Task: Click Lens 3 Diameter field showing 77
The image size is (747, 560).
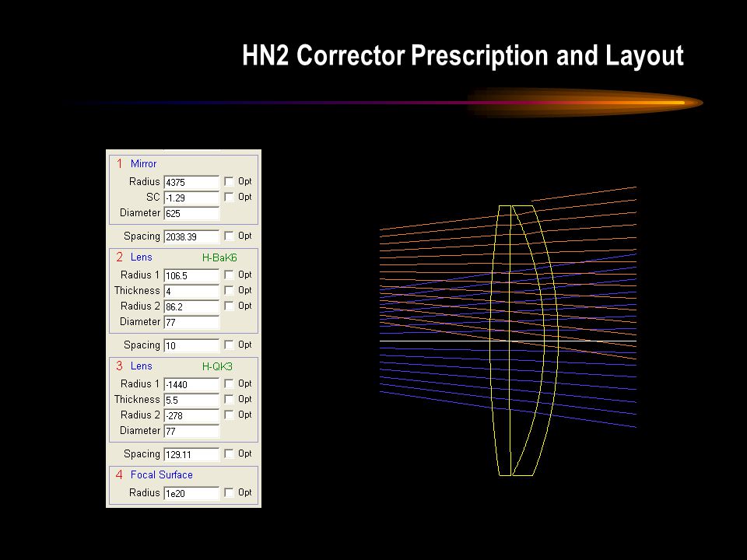Action: 191,431
